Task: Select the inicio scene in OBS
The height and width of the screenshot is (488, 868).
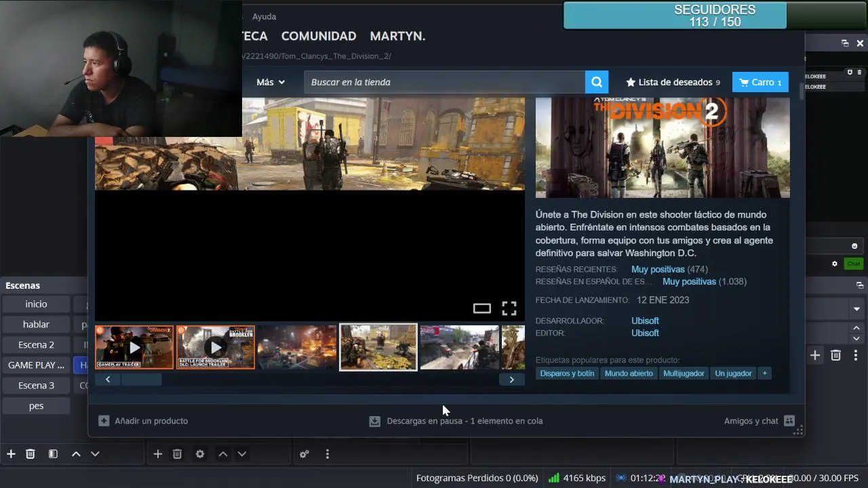Action: 36,304
